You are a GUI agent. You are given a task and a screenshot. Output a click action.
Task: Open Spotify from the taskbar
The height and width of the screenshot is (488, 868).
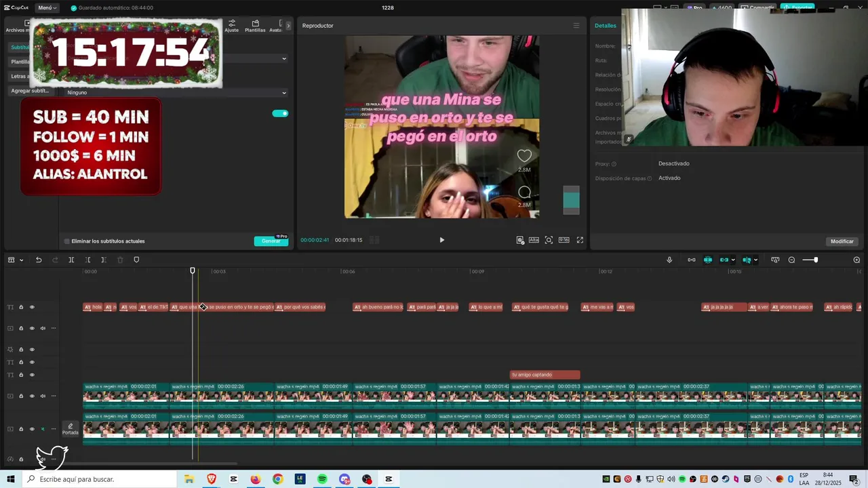point(322,479)
